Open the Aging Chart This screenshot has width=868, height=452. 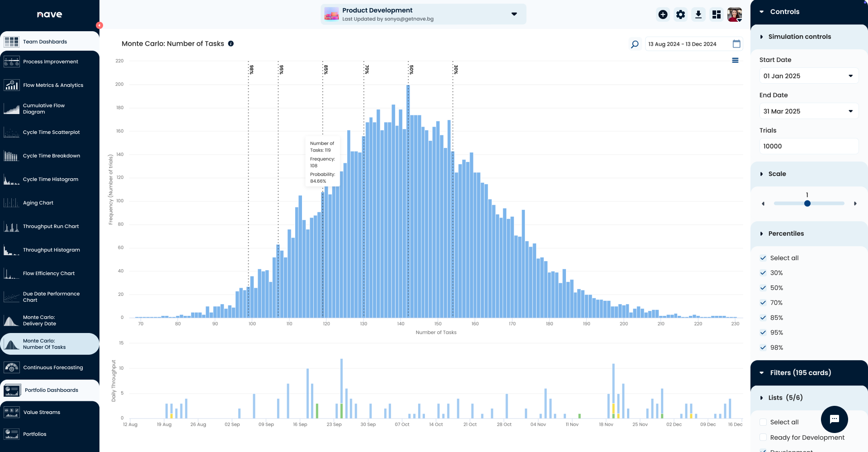pyautogui.click(x=38, y=203)
